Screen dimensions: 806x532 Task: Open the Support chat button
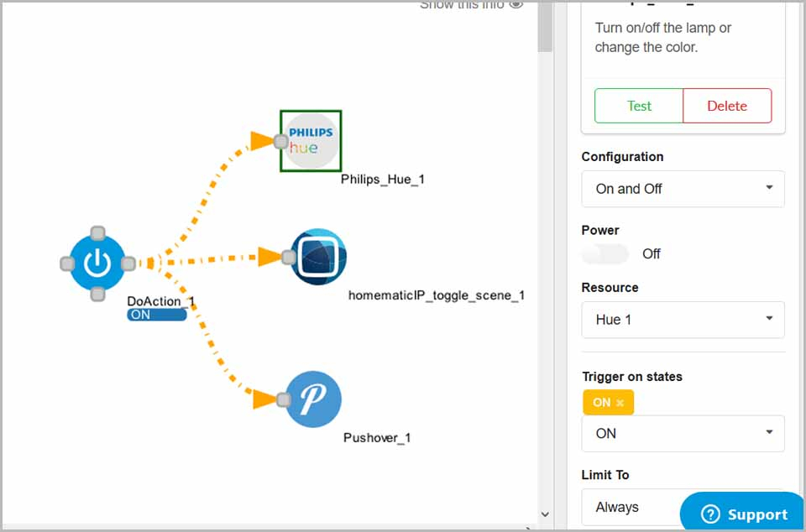(x=743, y=513)
